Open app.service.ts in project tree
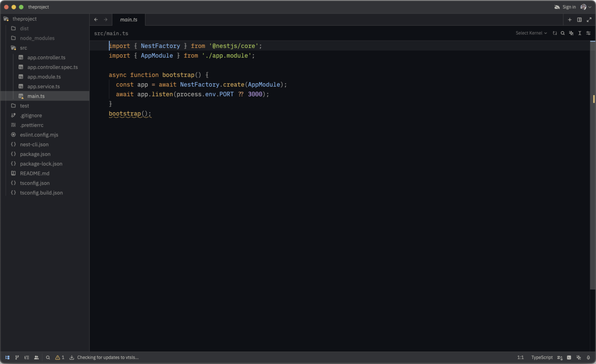 43,87
